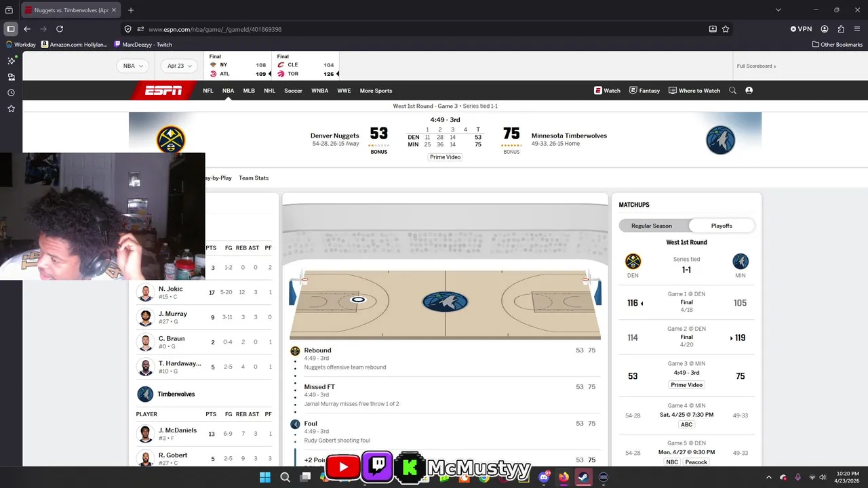The width and height of the screenshot is (868, 488).
Task: Bookmark this page with the star icon
Action: pyautogui.click(x=726, y=29)
